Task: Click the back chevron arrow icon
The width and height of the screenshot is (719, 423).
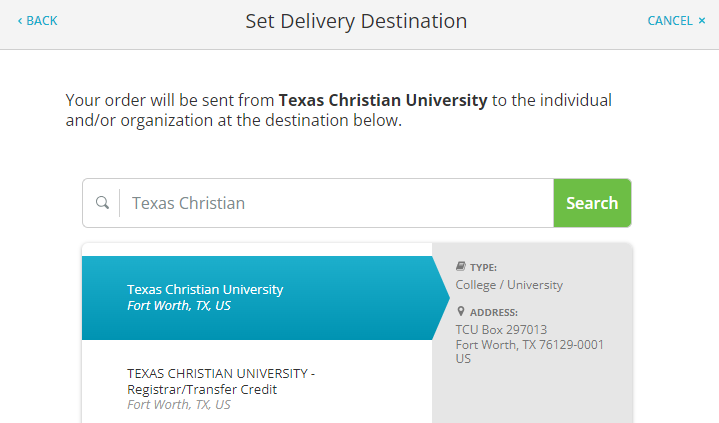Action: coord(20,21)
